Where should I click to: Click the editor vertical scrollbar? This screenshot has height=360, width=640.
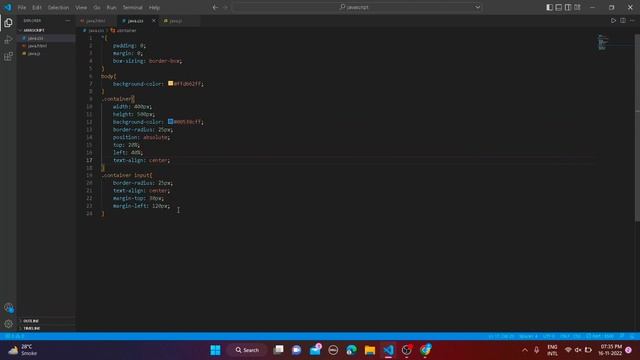click(637, 127)
